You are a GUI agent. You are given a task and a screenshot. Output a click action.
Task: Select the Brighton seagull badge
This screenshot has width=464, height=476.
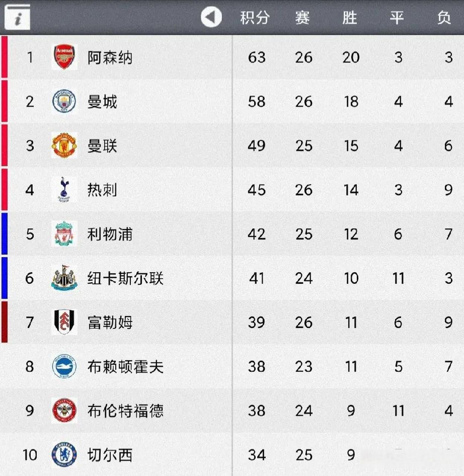tap(64, 366)
